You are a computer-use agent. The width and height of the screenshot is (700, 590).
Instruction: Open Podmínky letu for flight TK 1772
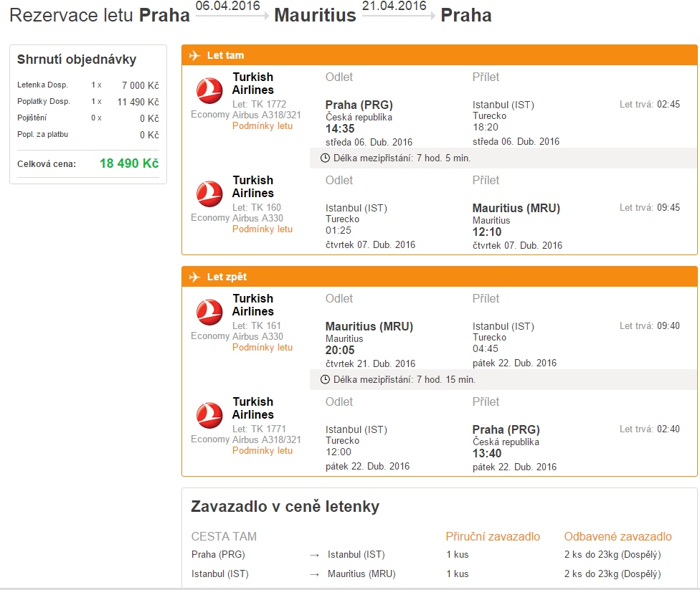[262, 126]
